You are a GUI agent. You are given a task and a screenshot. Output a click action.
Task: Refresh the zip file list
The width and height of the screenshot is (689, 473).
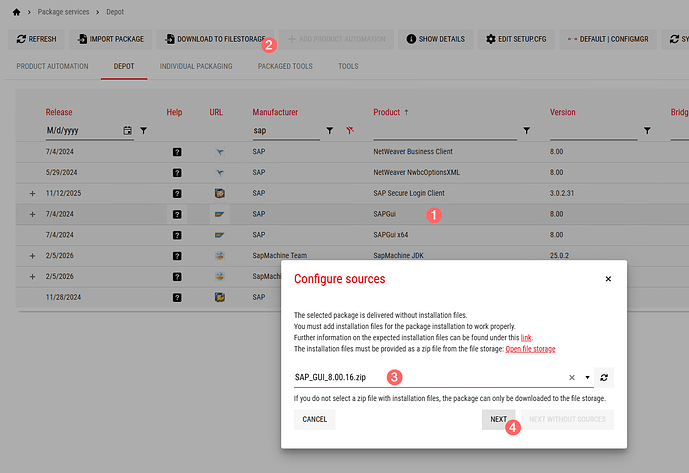coord(604,378)
